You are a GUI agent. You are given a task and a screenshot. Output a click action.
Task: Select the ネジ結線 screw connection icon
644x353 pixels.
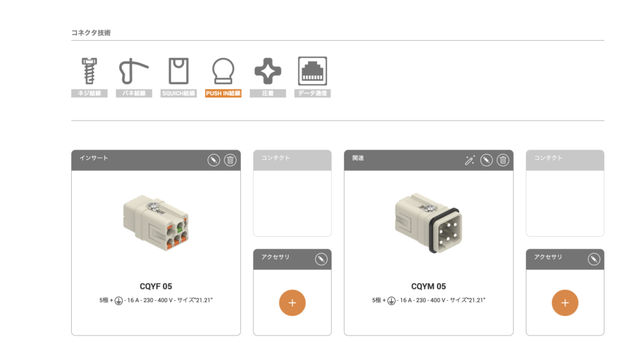click(89, 77)
